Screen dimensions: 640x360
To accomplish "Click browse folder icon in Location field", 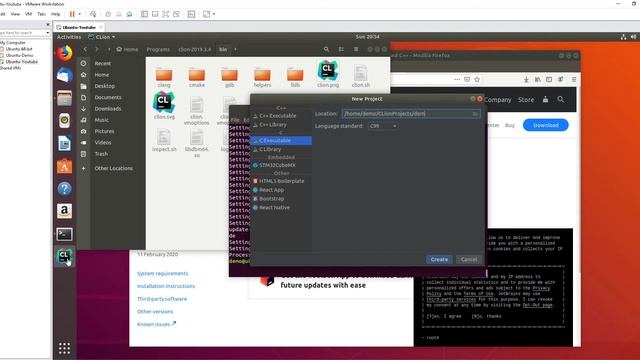I will 475,114.
